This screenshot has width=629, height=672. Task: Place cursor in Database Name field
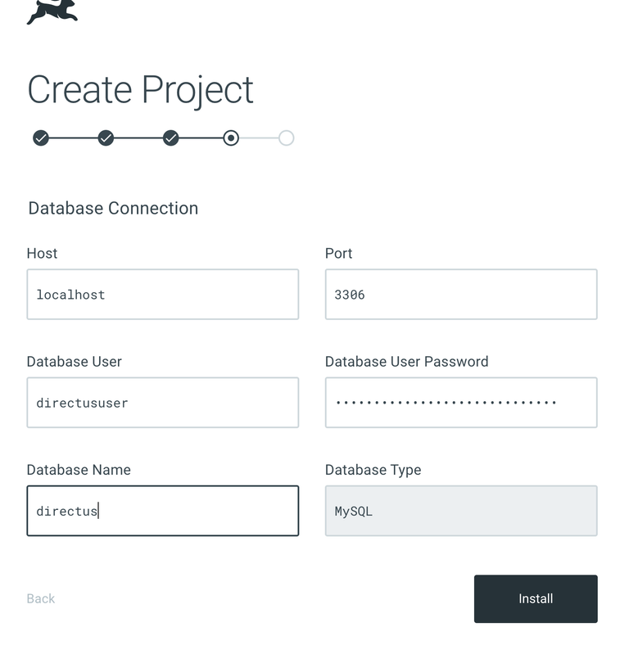pyautogui.click(x=162, y=511)
